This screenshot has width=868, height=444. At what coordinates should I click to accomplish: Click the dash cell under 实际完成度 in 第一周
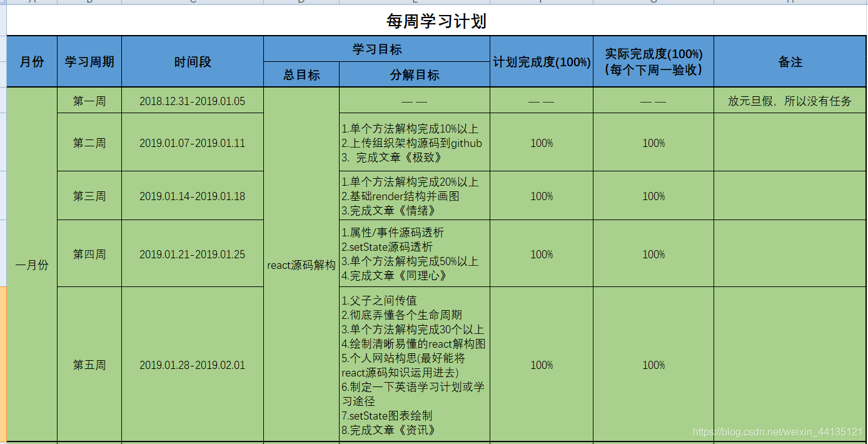click(x=654, y=101)
